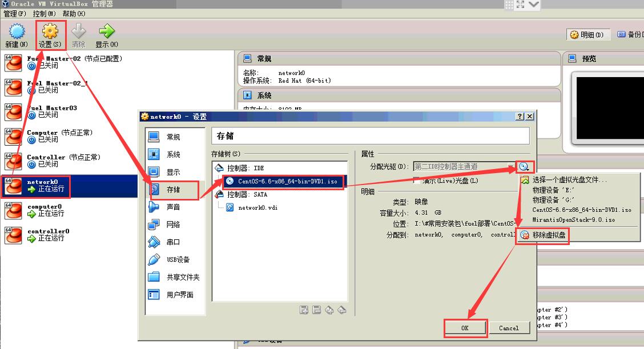The width and height of the screenshot is (644, 349).
Task: Open the 控制 menu
Action: [45, 14]
